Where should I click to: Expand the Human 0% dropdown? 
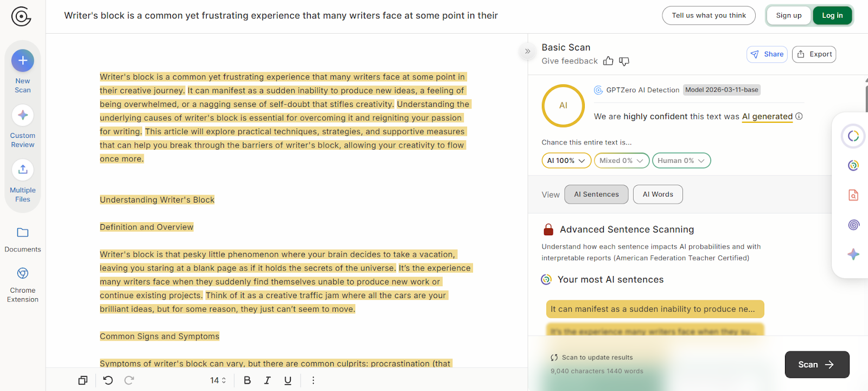tap(681, 161)
